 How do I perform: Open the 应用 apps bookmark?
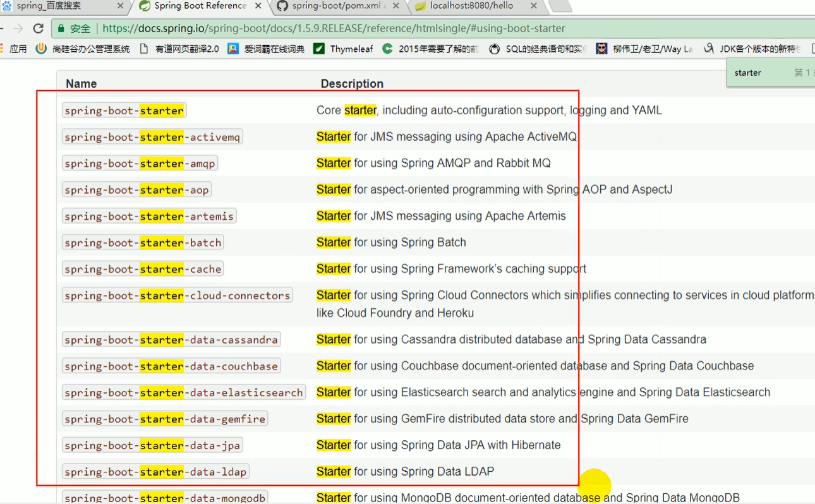(x=14, y=49)
